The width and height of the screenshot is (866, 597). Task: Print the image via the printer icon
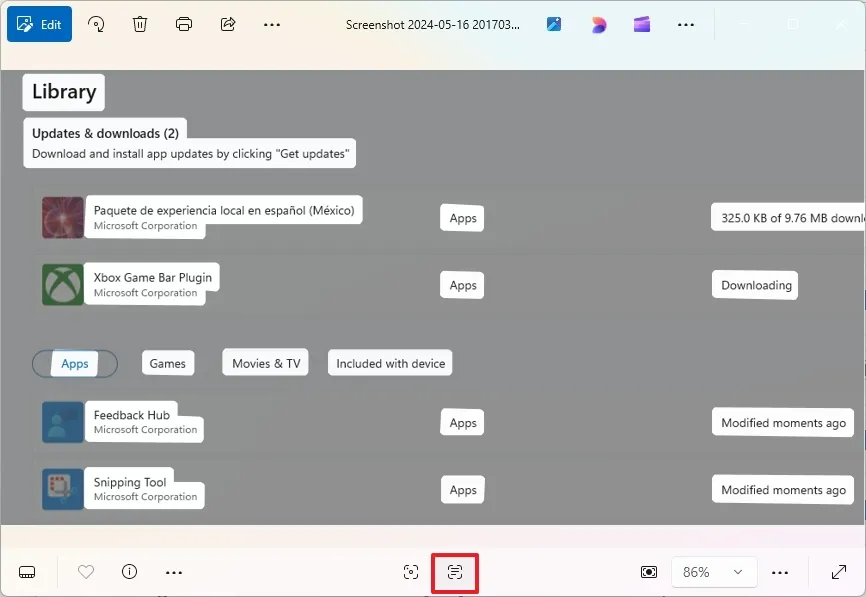pos(184,24)
